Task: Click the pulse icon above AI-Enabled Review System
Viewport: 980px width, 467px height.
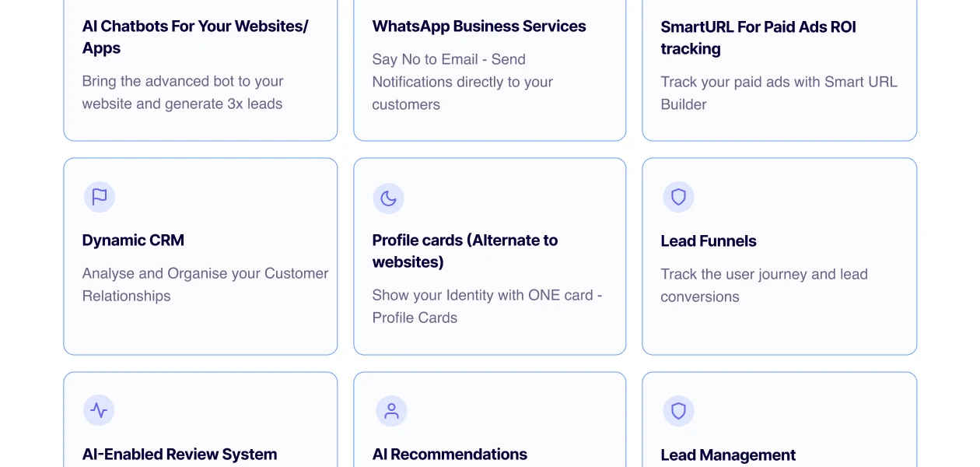Action: [99, 410]
